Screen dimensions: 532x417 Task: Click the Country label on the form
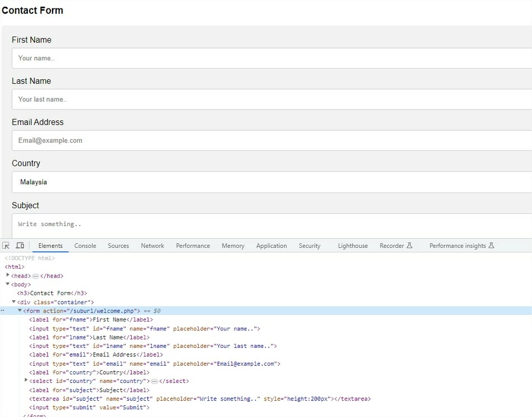tap(26, 163)
